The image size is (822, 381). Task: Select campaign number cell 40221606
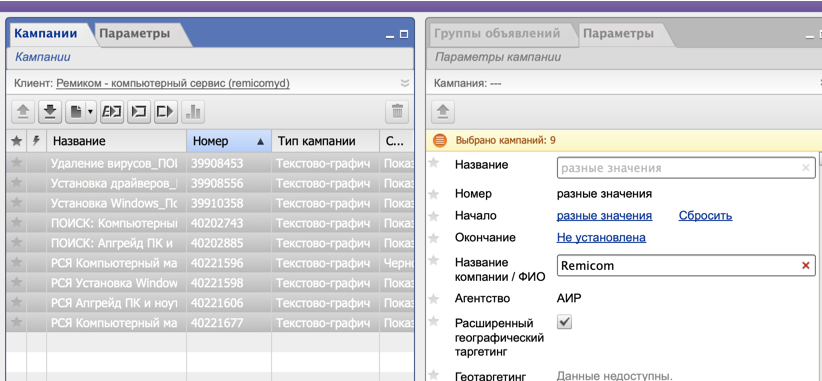click(x=229, y=303)
